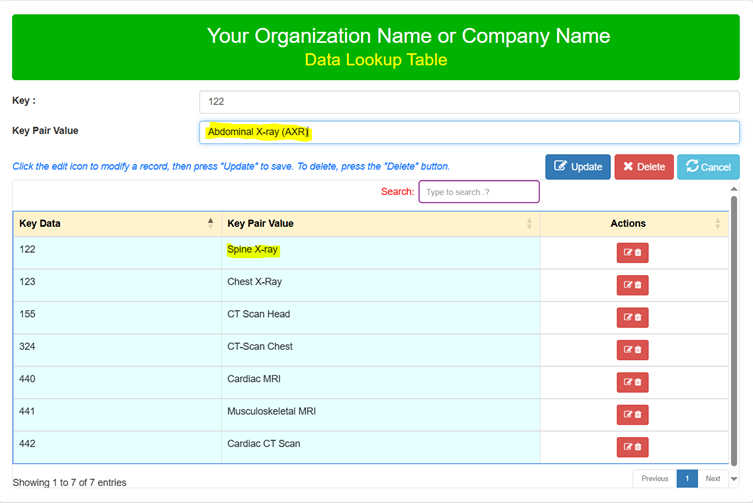Click the Actions column sort arrows
The width and height of the screenshot is (753, 503).
718,223
